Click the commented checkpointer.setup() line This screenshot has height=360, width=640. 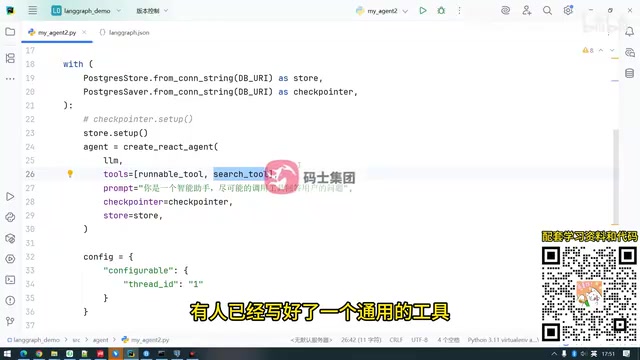tap(138, 119)
